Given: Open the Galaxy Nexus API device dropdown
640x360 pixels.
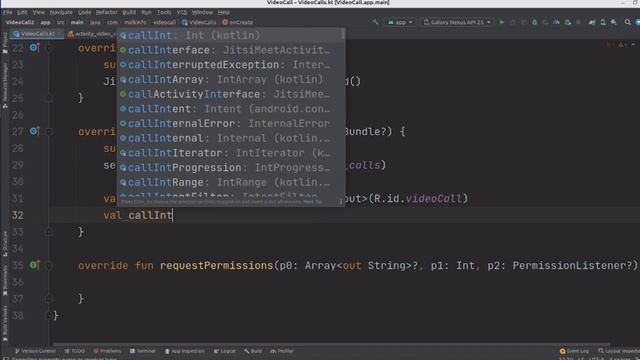Looking at the screenshot, I should (457, 22).
